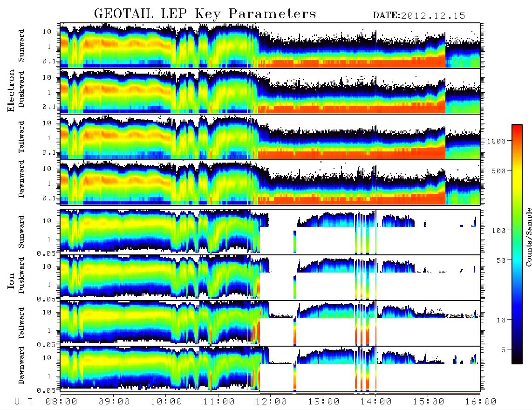
Task: Select the DATE:2012.12.15 label
Action: click(419, 16)
